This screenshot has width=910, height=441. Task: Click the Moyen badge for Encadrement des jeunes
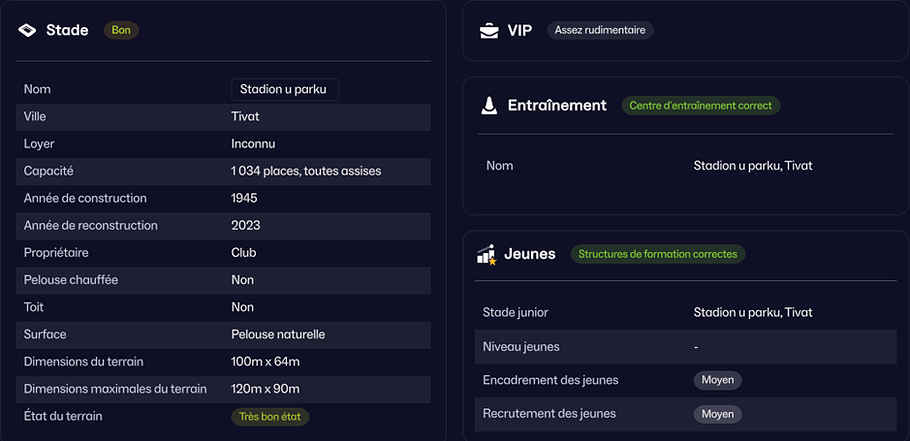[x=718, y=381]
